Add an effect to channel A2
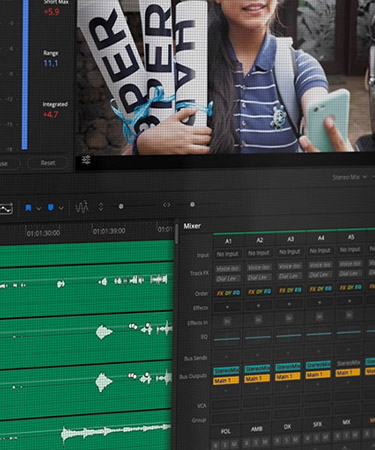This screenshot has height=450, width=375. click(x=258, y=305)
